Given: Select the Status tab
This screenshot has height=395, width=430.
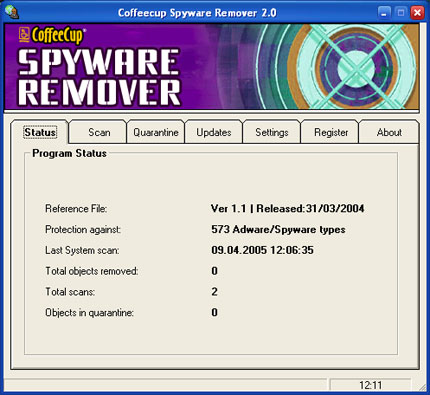Looking at the screenshot, I should 40,132.
